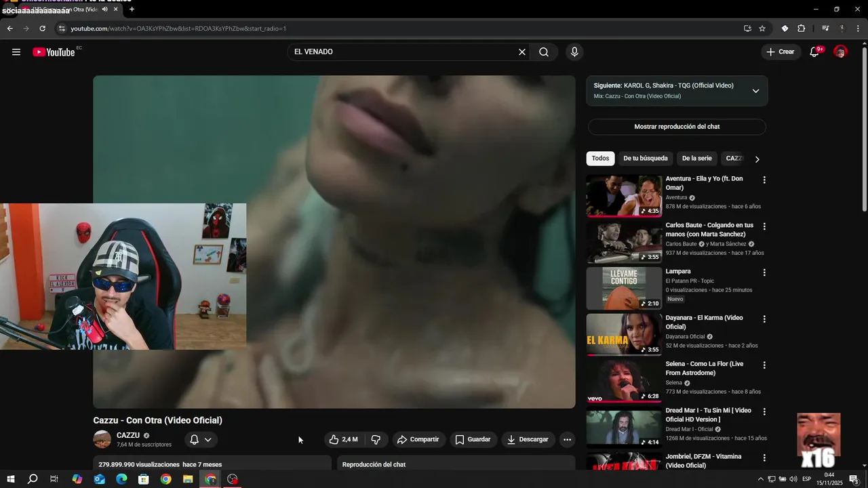Viewport: 868px width, 488px height.
Task: Open YouTube notifications bell
Action: point(815,52)
